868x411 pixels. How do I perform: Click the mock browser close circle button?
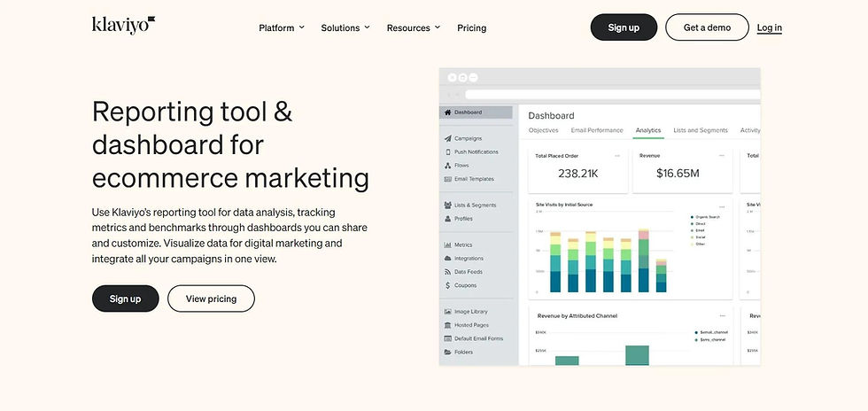coord(453,78)
